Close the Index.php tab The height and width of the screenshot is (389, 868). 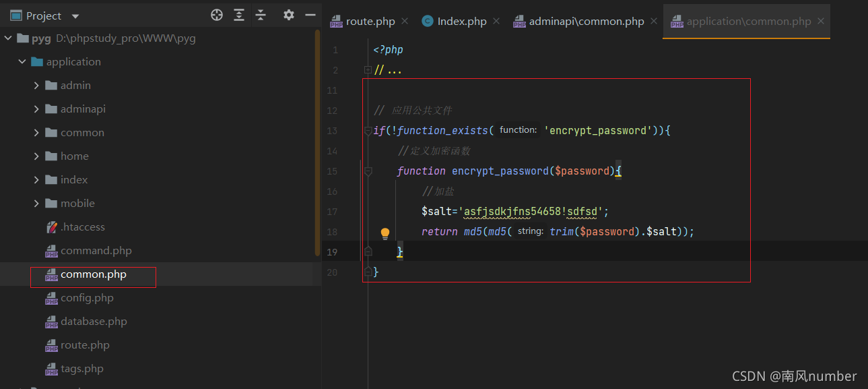(496, 22)
